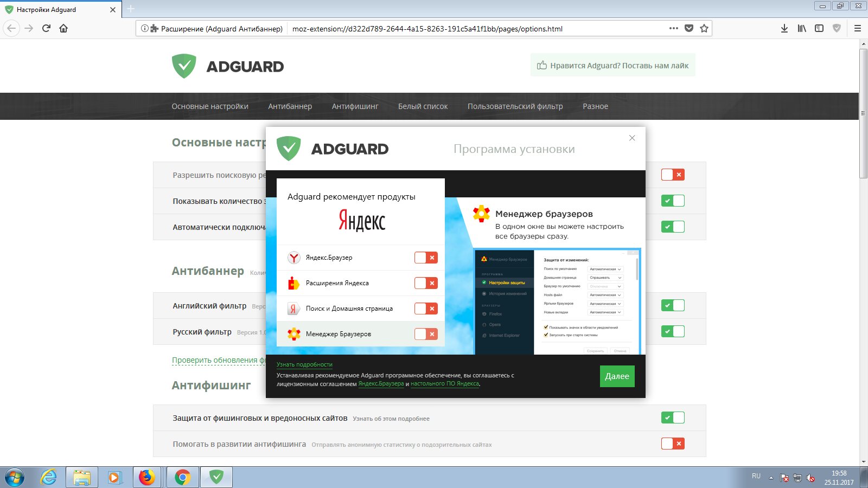
Task: Click the Pocket save icon in the address bar
Action: tap(689, 28)
